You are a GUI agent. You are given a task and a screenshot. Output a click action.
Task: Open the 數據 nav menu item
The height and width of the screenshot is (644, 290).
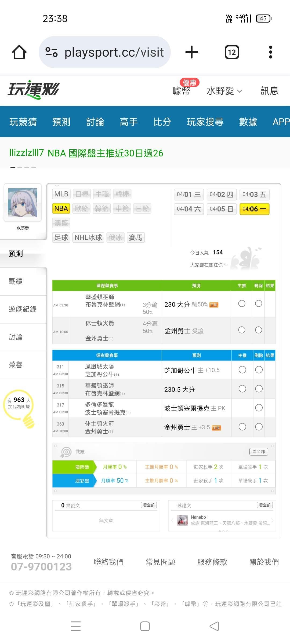tap(248, 122)
